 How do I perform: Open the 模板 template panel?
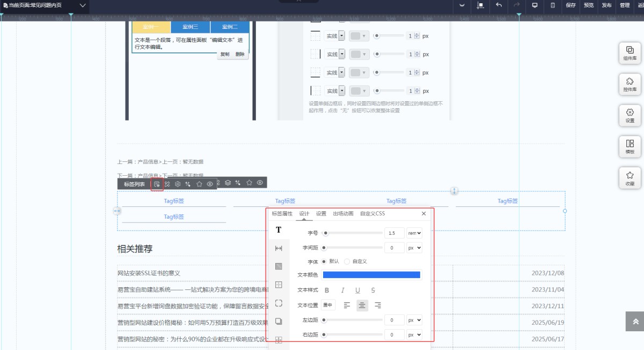pos(630,146)
